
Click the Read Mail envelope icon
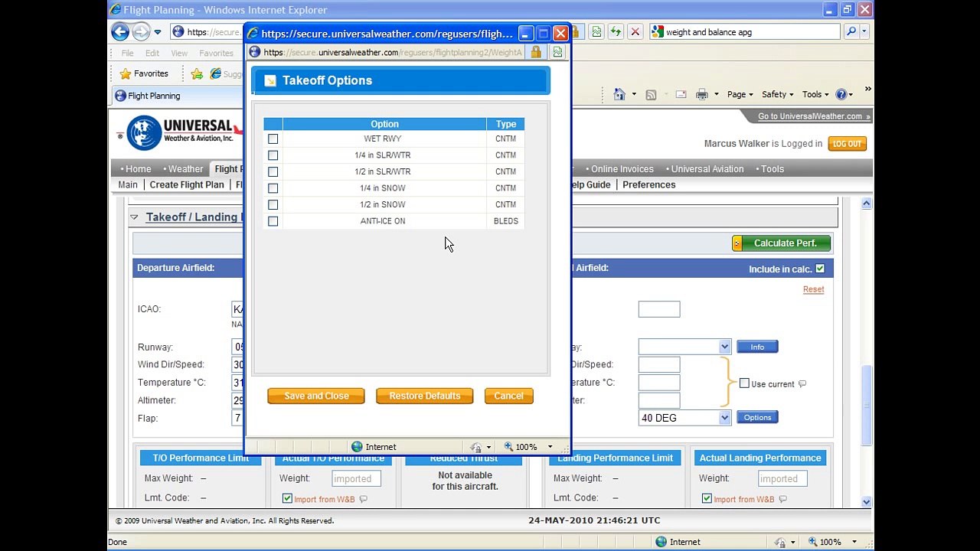pyautogui.click(x=681, y=94)
